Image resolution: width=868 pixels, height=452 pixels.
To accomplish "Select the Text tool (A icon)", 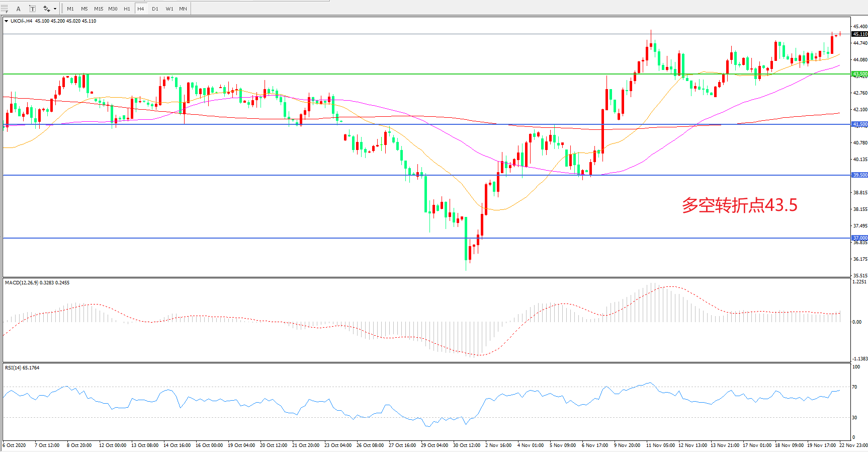I will coord(19,9).
